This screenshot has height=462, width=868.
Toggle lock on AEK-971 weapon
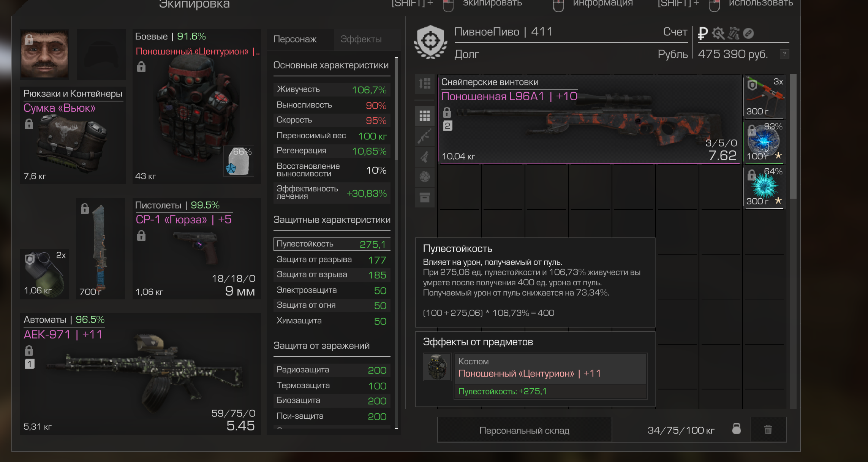(x=29, y=350)
